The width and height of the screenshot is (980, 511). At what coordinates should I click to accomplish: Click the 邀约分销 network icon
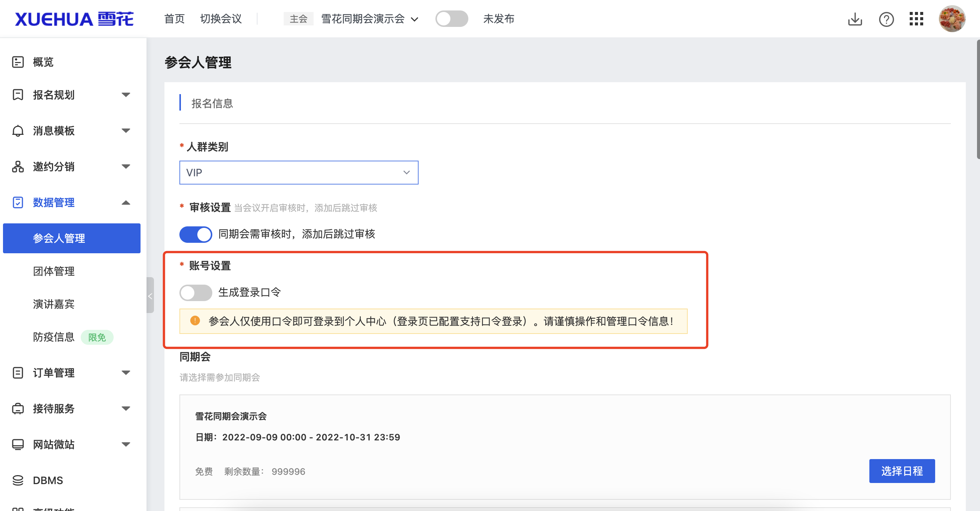(18, 167)
